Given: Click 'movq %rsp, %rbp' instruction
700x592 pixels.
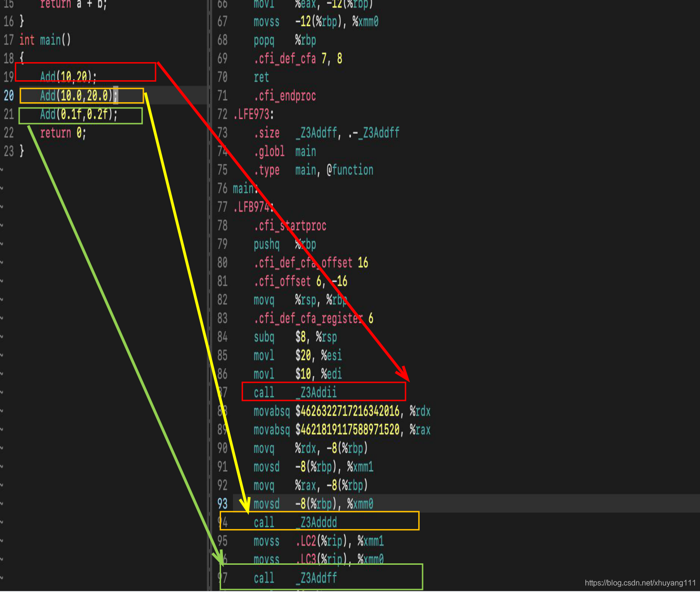Looking at the screenshot, I should coord(300,300).
